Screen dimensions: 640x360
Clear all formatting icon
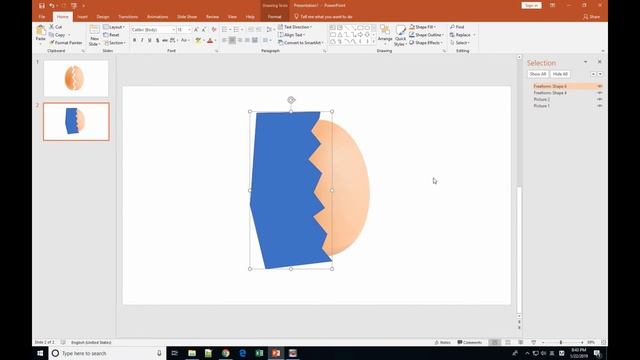[x=214, y=30]
